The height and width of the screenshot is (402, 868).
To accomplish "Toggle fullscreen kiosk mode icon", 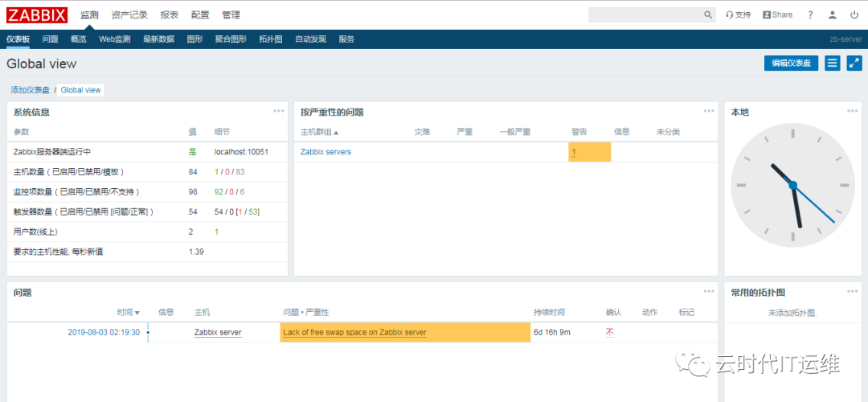I will point(854,64).
